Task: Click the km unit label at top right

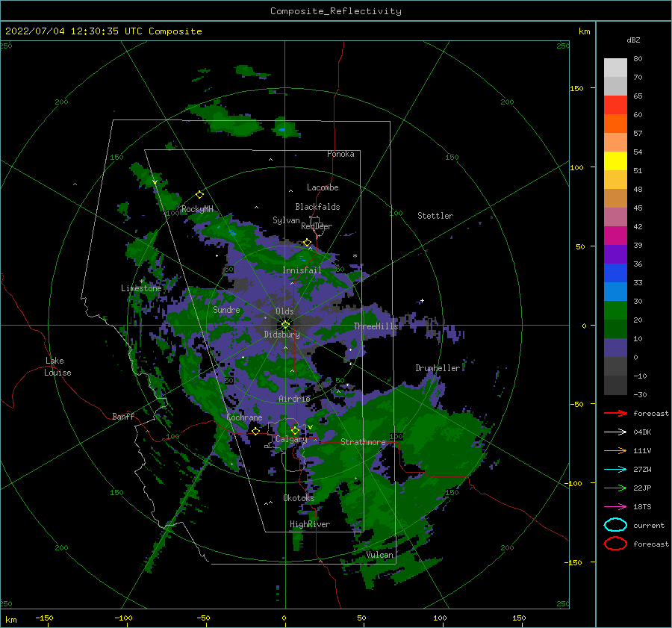Action: [x=584, y=31]
